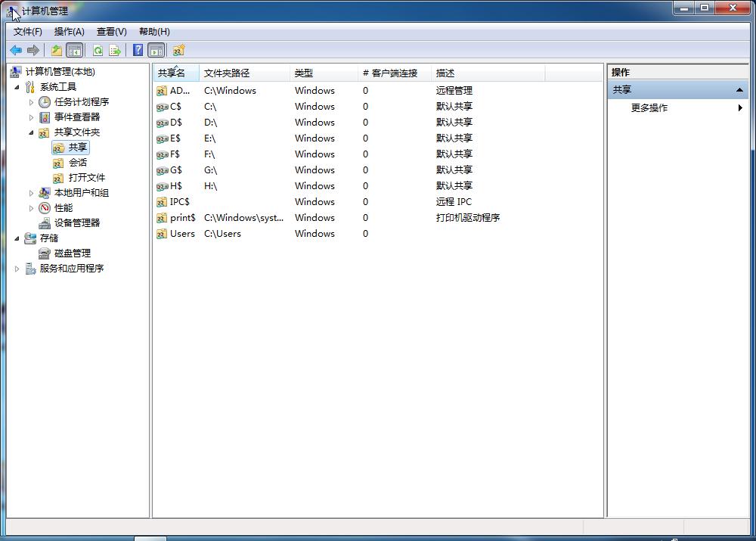This screenshot has height=541, width=756.
Task: Launch the share folder wizard toolbar icon
Action: click(x=178, y=50)
